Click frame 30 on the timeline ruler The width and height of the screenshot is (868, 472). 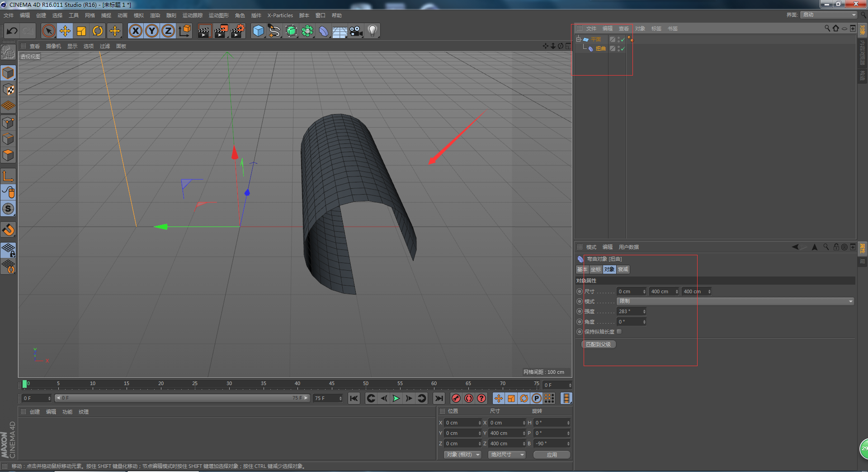tap(229, 384)
